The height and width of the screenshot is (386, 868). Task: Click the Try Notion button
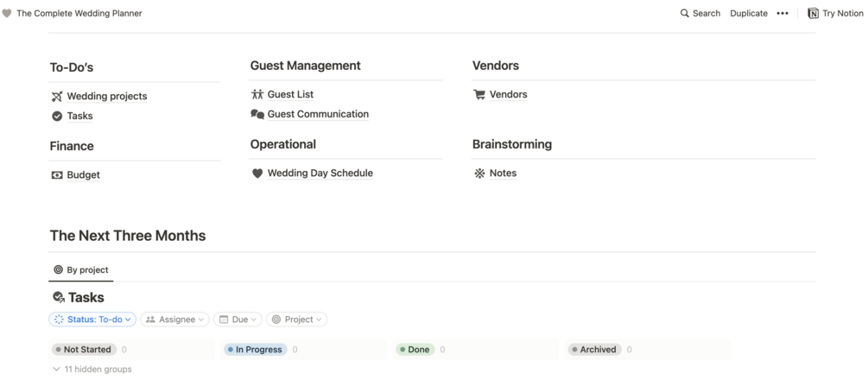point(835,14)
